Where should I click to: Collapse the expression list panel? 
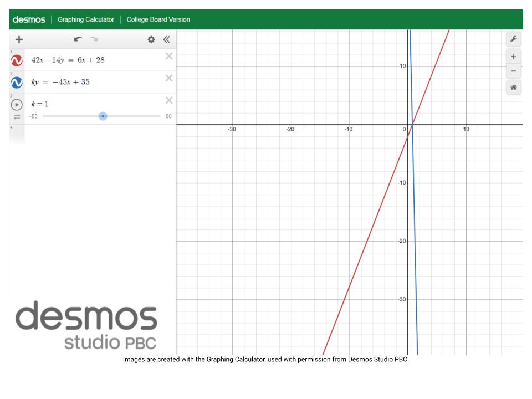pyautogui.click(x=166, y=39)
